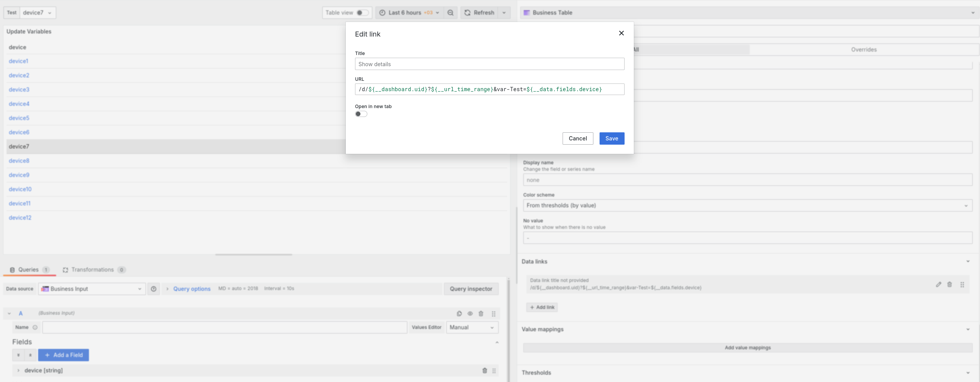Viewport: 980px width, 382px height.
Task: Open the Values Editor Manual dropdown
Action: pos(471,327)
